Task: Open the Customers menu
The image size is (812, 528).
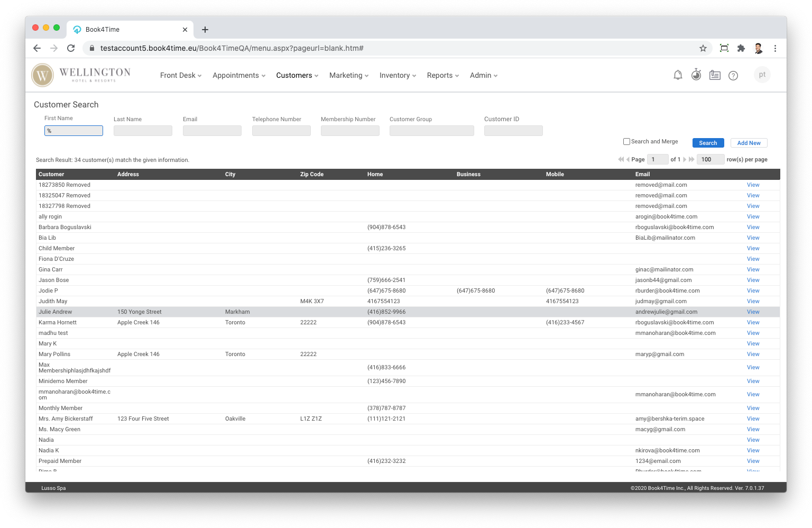Action: [297, 76]
